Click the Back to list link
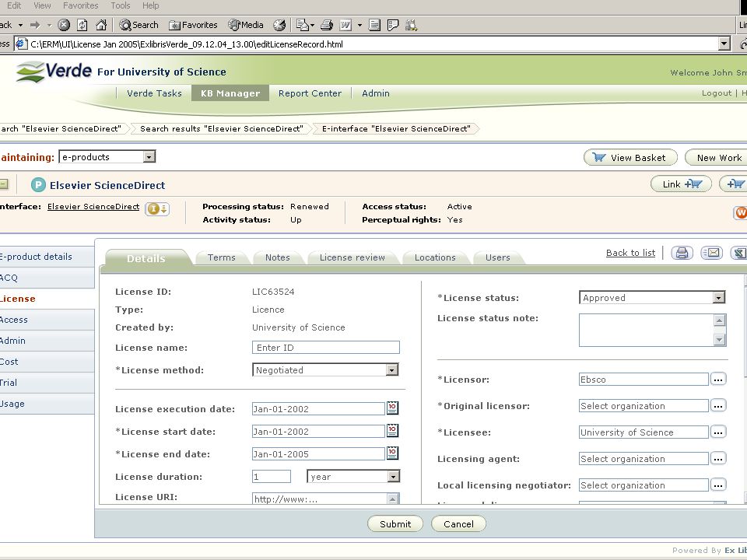 630,253
